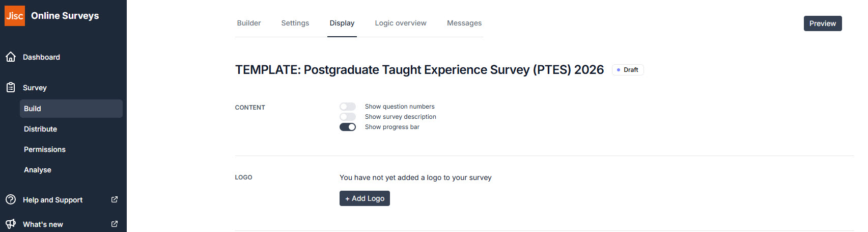Image resolution: width=868 pixels, height=232 pixels.
Task: Click the Jisc logo icon
Action: (x=15, y=16)
